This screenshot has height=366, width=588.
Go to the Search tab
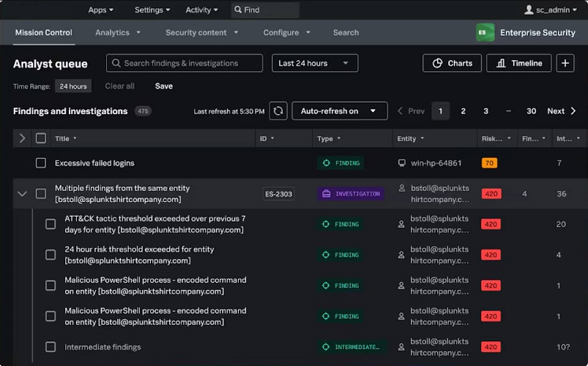[x=346, y=33]
